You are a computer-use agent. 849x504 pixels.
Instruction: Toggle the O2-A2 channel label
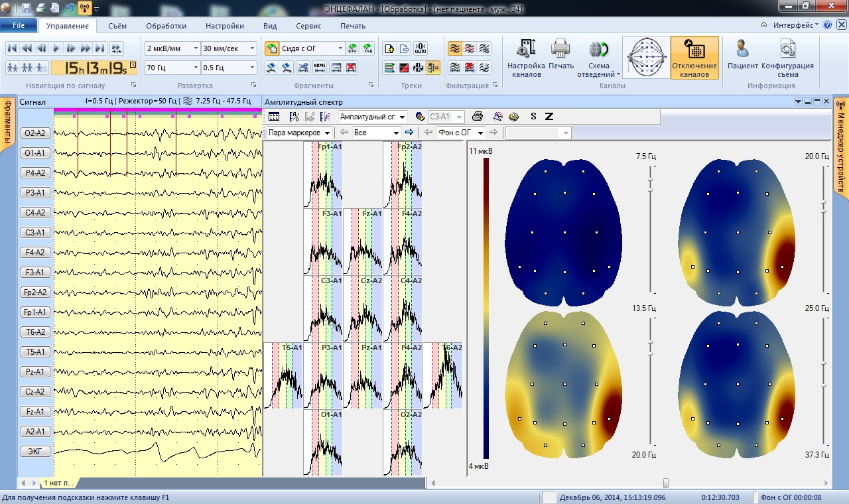pos(34,133)
